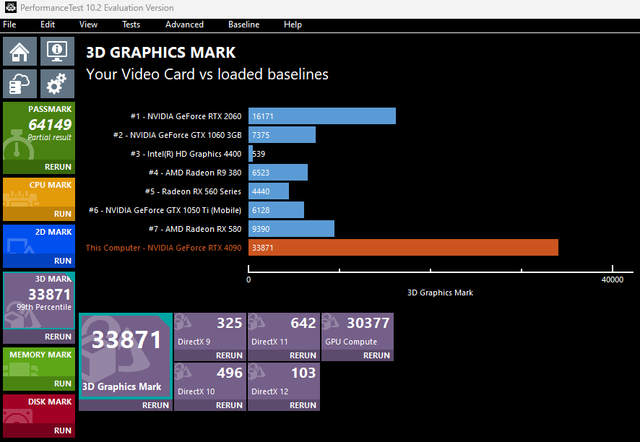The image size is (640, 442).
Task: Select '#4 - AMD Radeon R9 380' label
Action: [195, 173]
